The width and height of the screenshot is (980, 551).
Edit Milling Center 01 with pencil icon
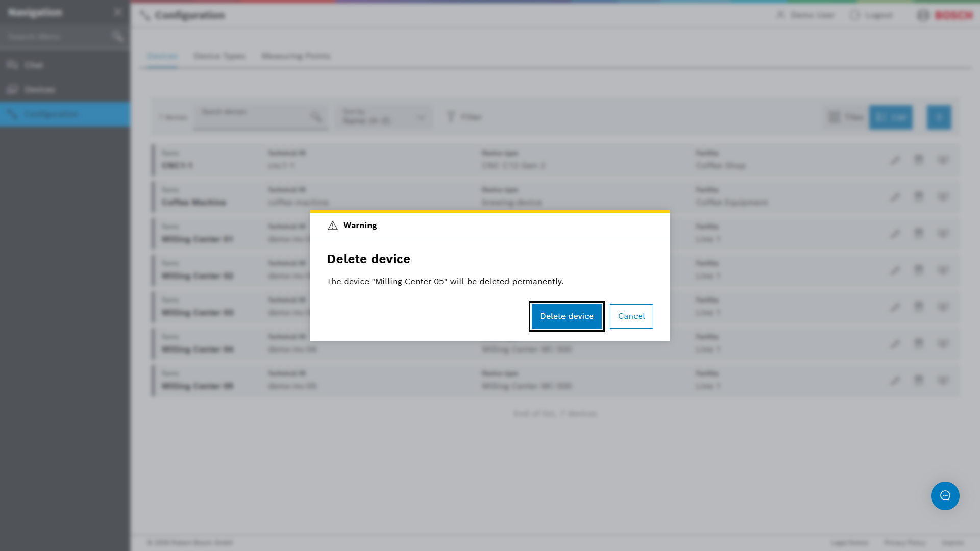pos(895,234)
